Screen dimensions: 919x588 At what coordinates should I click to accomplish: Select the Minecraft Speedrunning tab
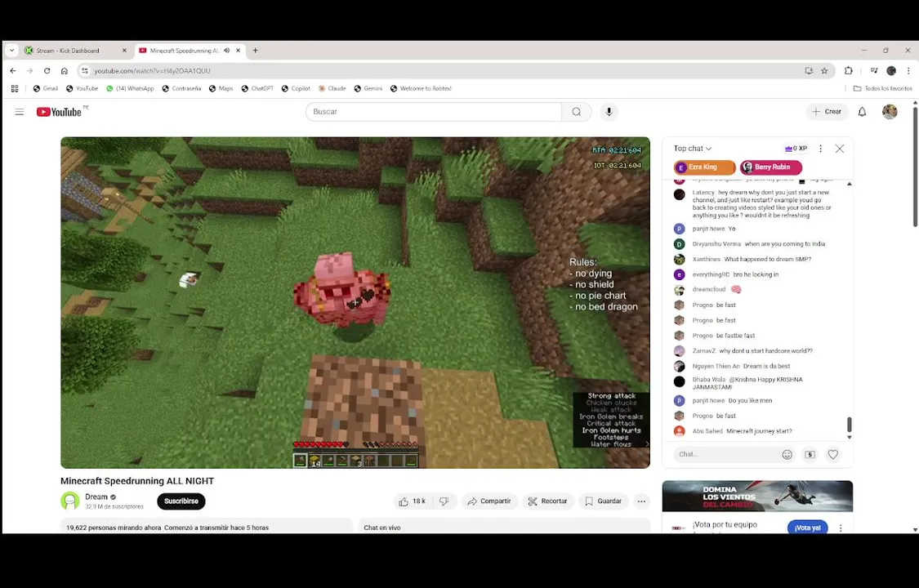point(190,51)
